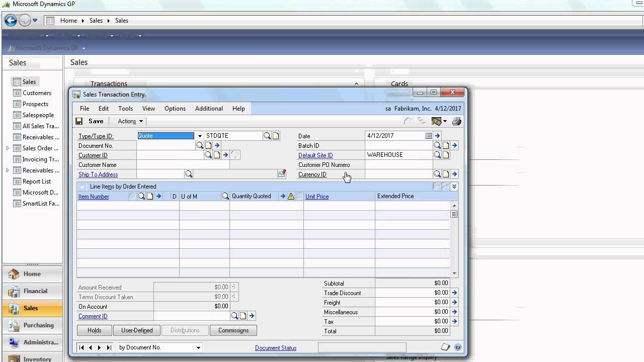Click into the Customer PO Numero field
Image resolution: width=644 pixels, height=362 pixels.
398,165
